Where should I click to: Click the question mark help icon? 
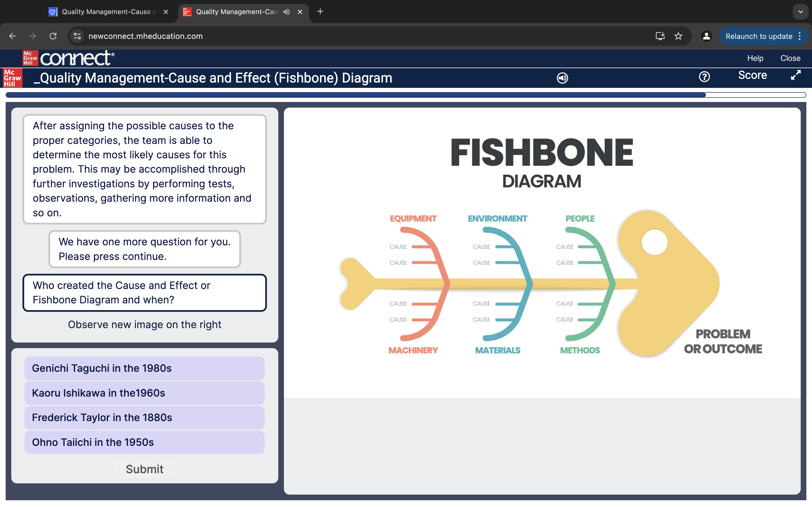tap(704, 77)
